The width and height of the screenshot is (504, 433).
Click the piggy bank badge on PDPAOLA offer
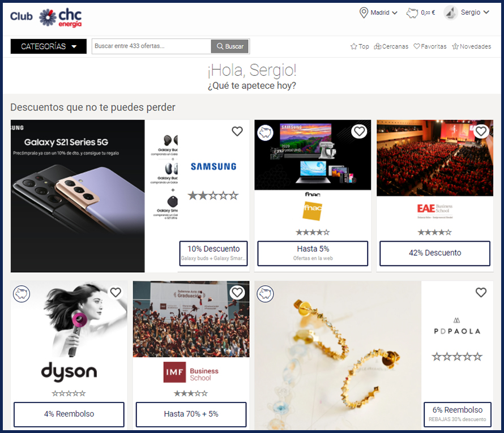point(265,294)
